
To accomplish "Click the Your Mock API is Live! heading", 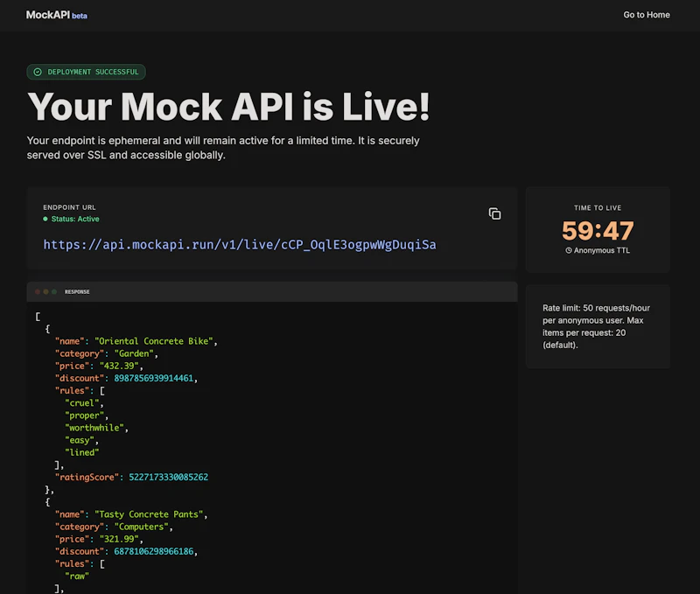I will [228, 107].
